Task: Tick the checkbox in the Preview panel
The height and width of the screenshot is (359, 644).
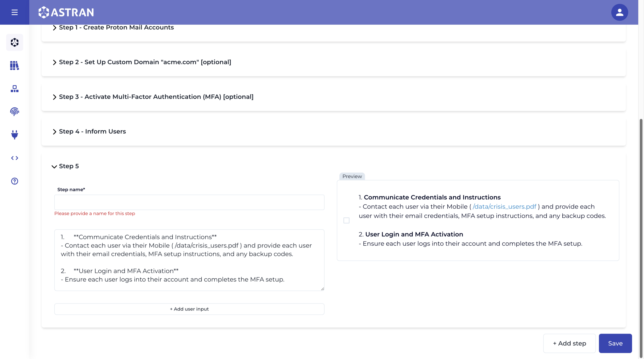Action: click(346, 220)
